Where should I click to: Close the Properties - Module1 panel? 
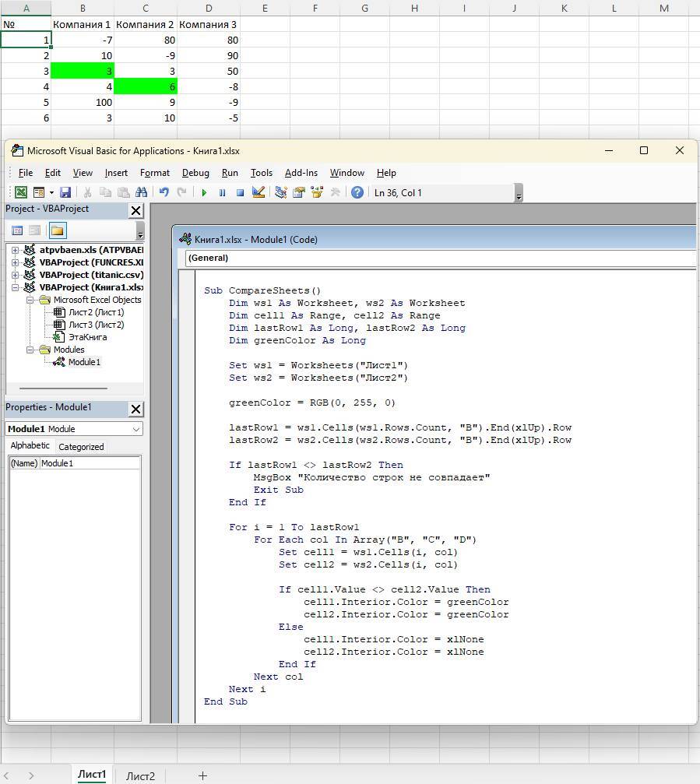coord(135,409)
